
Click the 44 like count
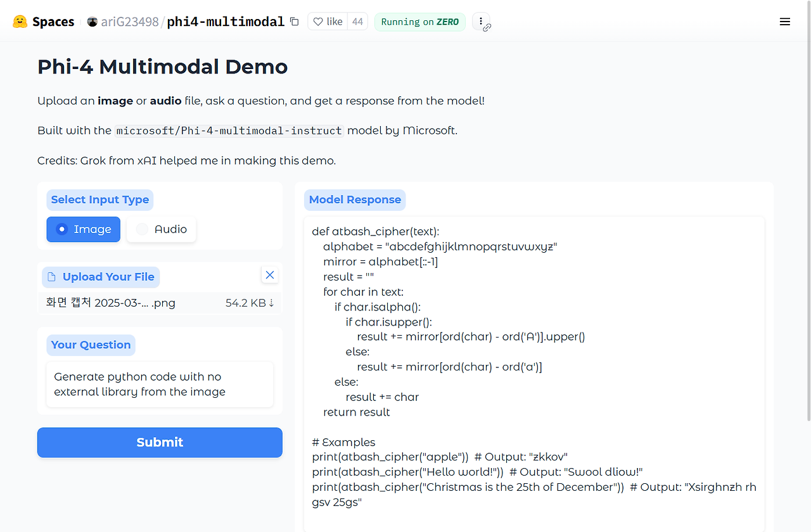coord(357,21)
